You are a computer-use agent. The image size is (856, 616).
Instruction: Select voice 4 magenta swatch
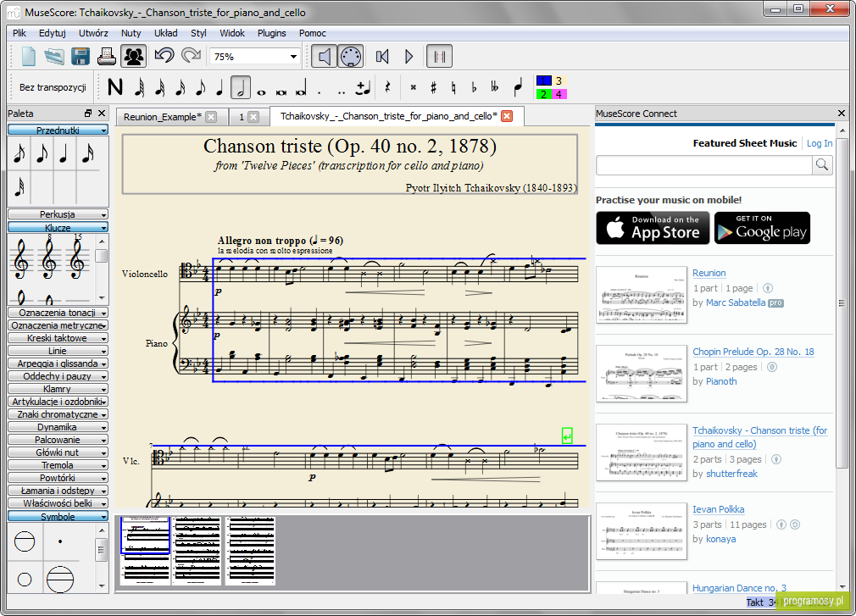(559, 94)
